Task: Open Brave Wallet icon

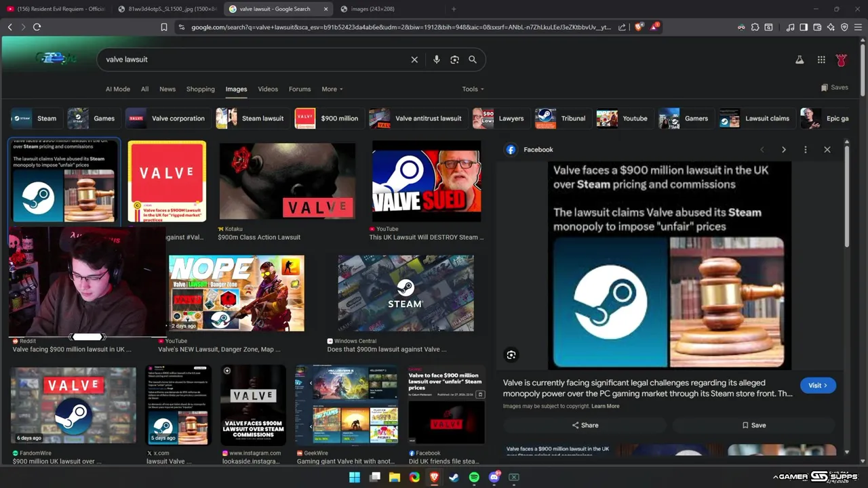Action: (x=817, y=27)
